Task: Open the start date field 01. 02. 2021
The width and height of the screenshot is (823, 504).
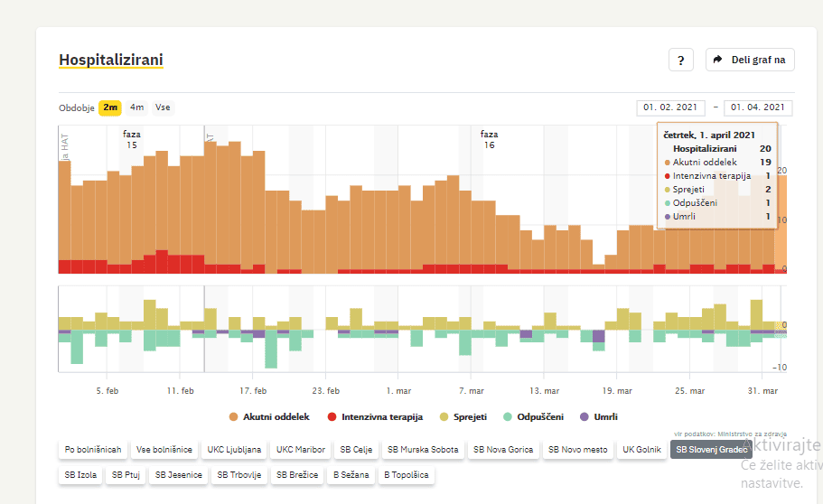Action: pyautogui.click(x=669, y=107)
